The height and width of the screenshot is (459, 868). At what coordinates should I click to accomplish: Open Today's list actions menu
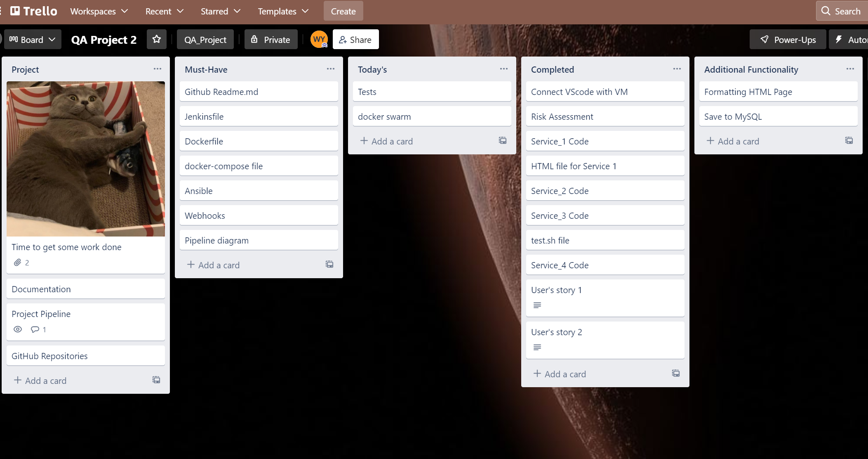504,69
